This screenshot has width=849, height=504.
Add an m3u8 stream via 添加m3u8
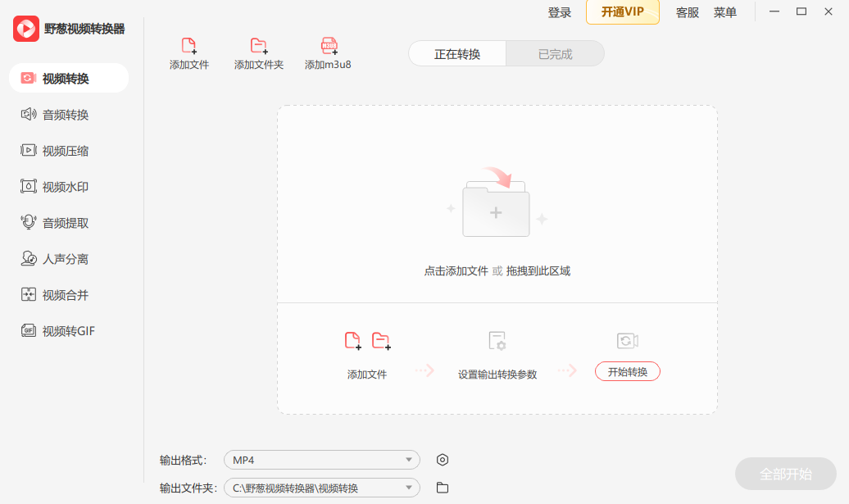(x=329, y=51)
